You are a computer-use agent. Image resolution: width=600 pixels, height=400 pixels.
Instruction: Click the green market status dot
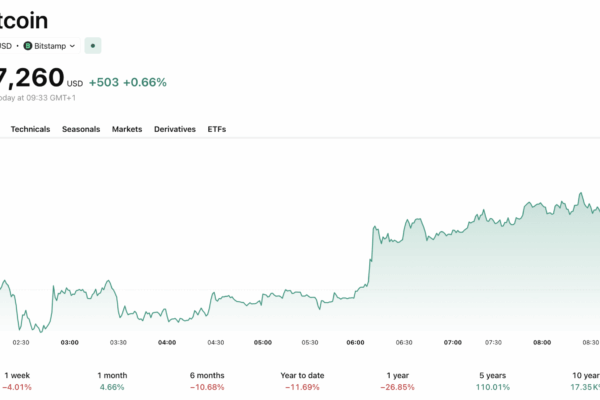pos(93,46)
